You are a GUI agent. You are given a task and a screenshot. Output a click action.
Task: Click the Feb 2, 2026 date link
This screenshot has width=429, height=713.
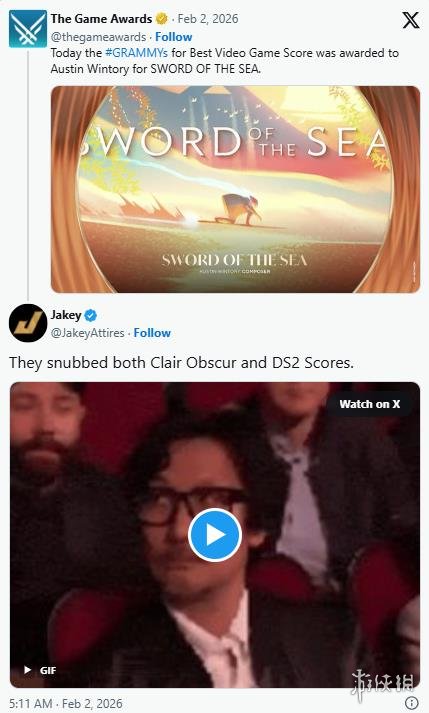click(x=207, y=19)
